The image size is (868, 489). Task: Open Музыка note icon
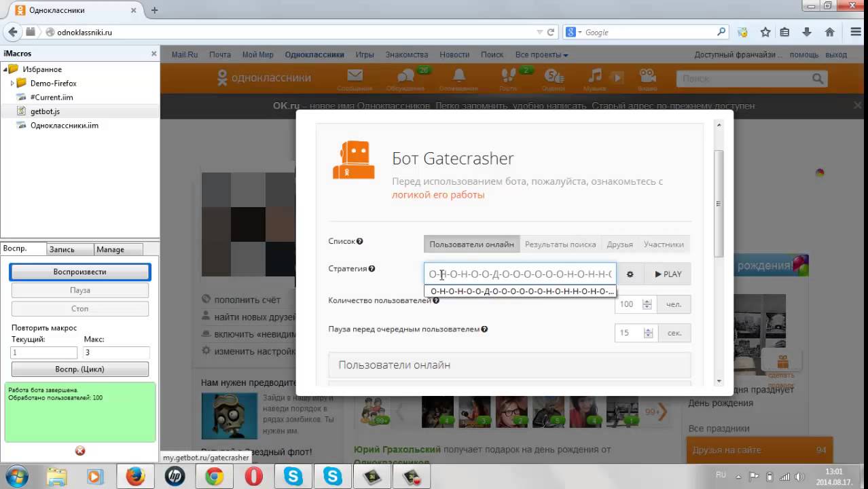click(596, 75)
